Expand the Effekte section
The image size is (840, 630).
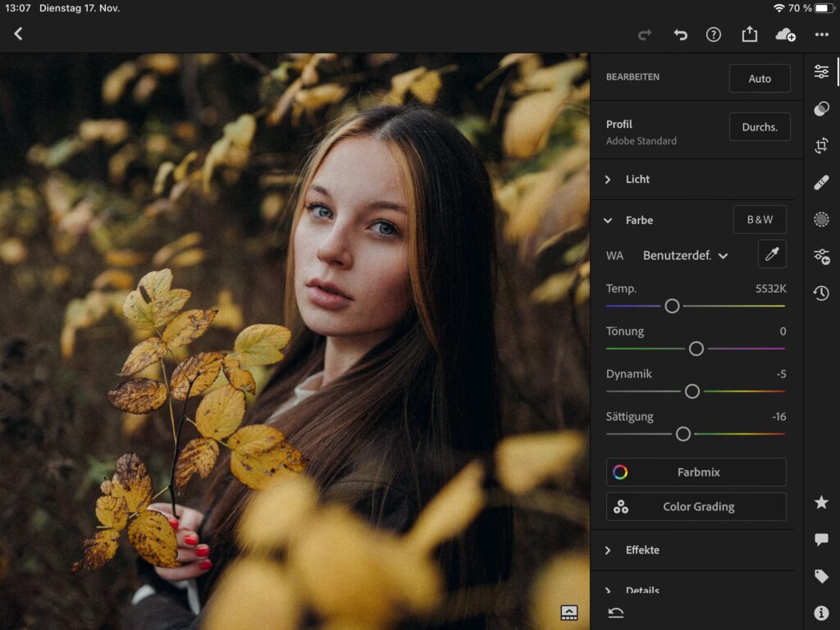(642, 550)
